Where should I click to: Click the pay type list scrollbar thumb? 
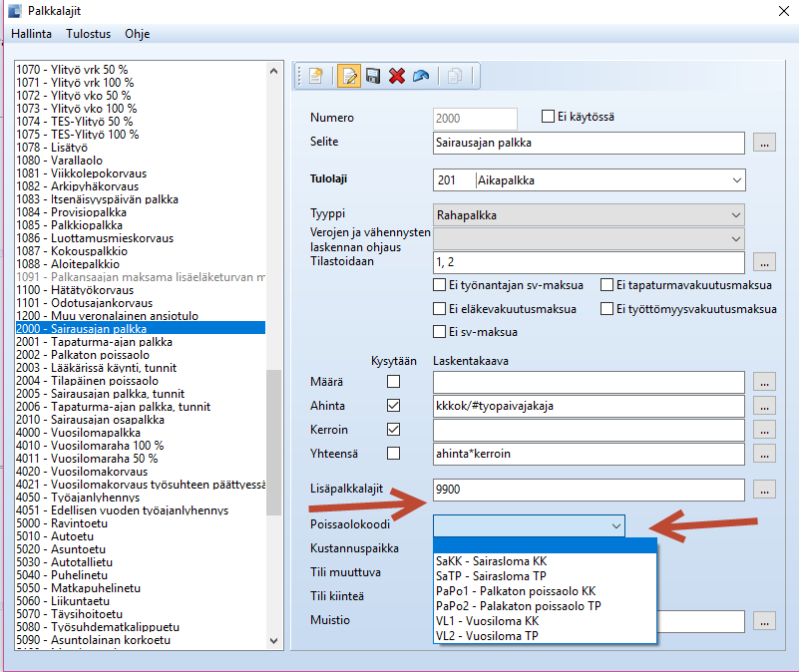pyautogui.click(x=273, y=443)
